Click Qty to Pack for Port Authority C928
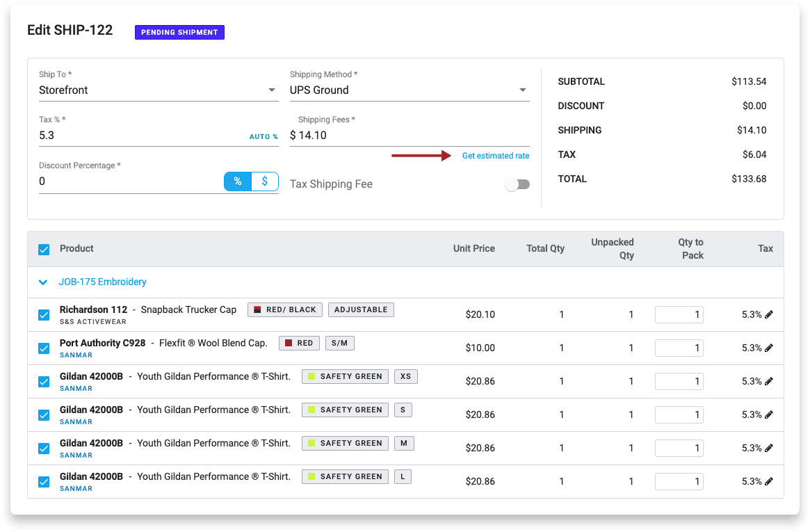Viewport: 810px width, 532px height. coord(679,348)
